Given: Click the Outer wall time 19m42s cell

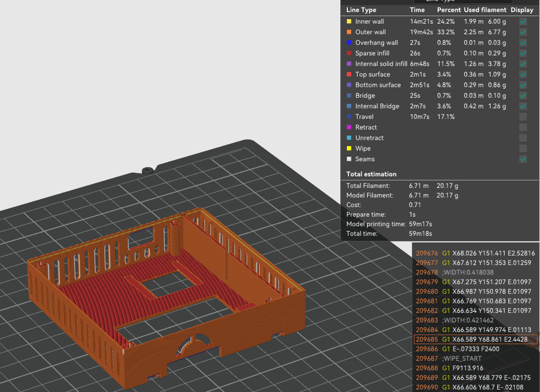Looking at the screenshot, I should (421, 32).
